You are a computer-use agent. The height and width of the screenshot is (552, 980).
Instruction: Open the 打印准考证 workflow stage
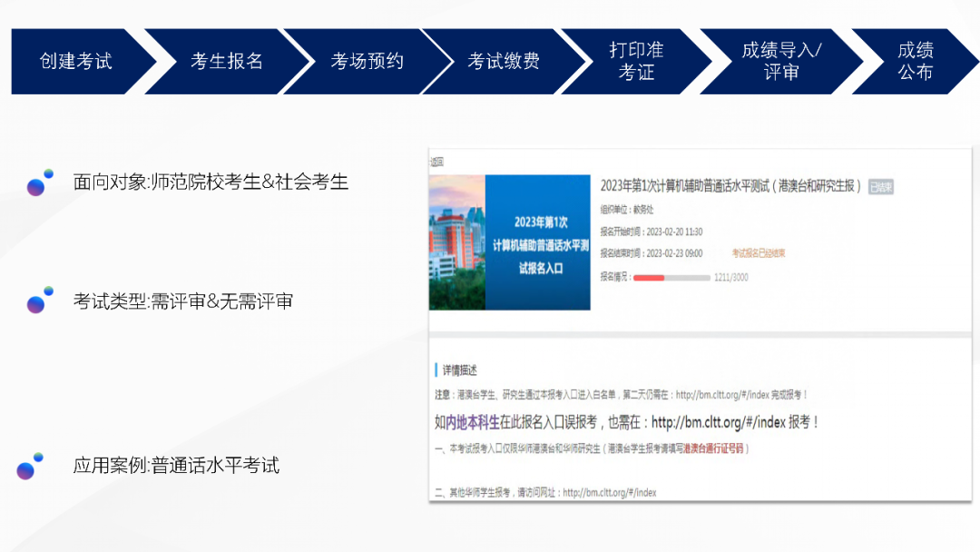[635, 62]
